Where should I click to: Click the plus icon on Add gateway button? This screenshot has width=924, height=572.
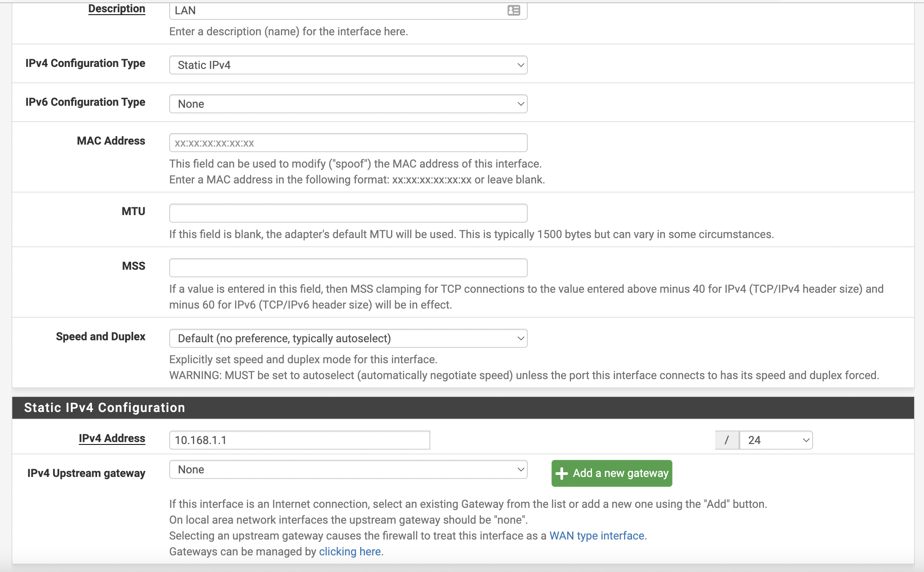point(561,473)
